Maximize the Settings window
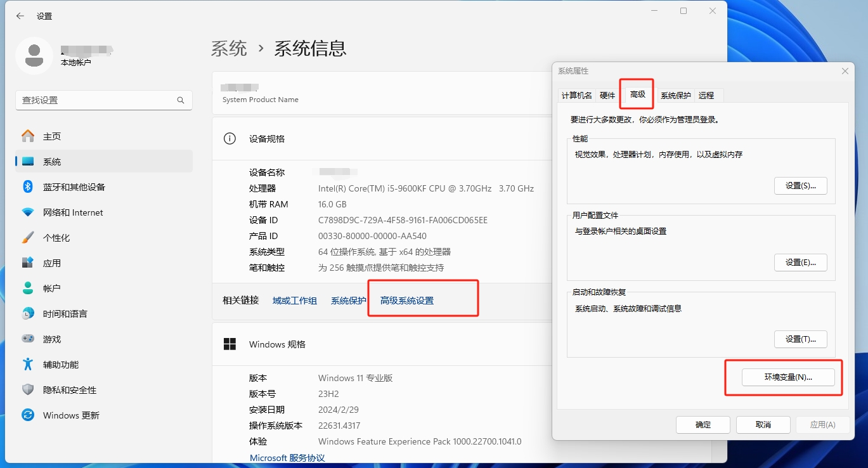 (x=683, y=11)
